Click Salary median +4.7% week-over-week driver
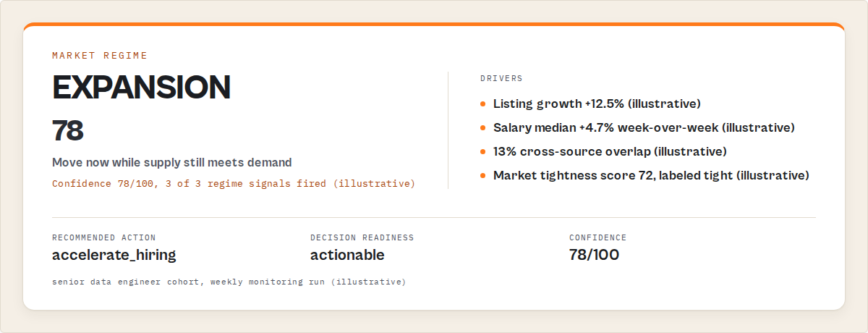 coord(644,128)
